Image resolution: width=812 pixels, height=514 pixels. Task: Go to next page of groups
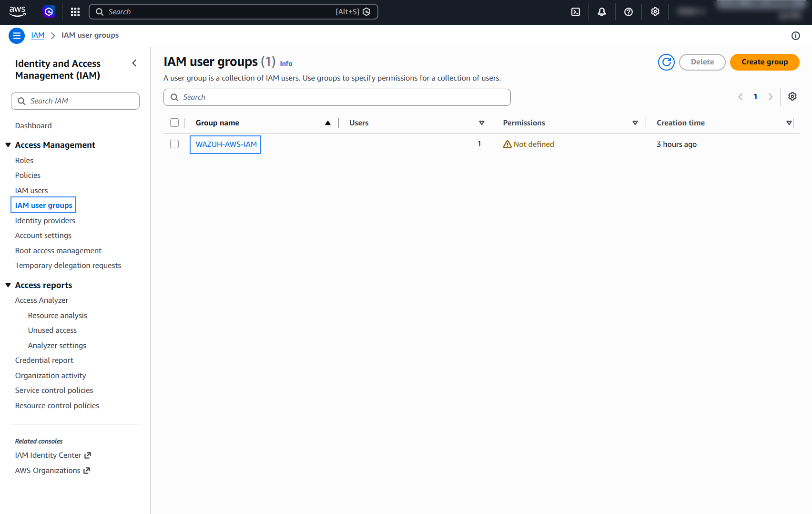771,97
